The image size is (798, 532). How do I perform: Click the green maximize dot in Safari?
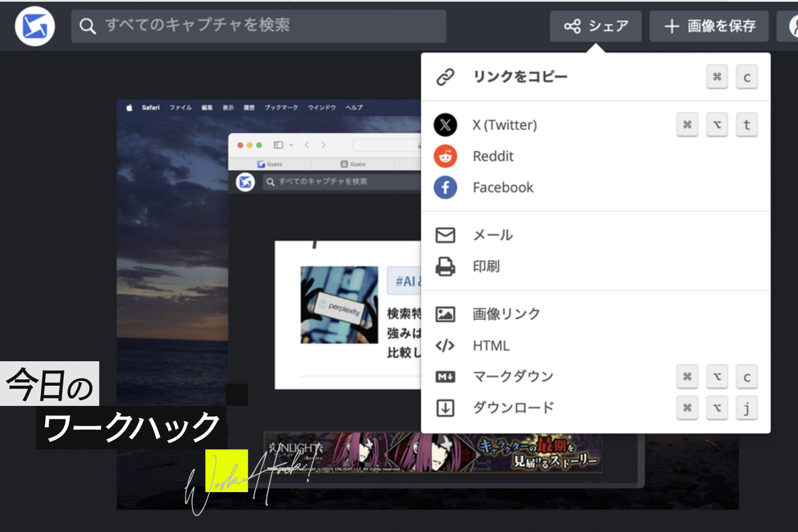click(x=259, y=145)
